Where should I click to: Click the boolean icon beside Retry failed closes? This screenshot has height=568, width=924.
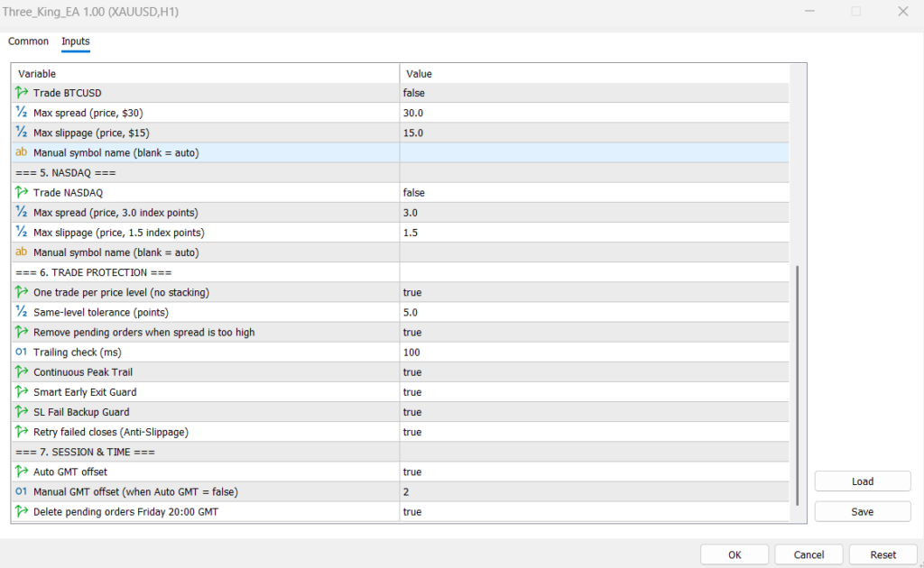[22, 432]
